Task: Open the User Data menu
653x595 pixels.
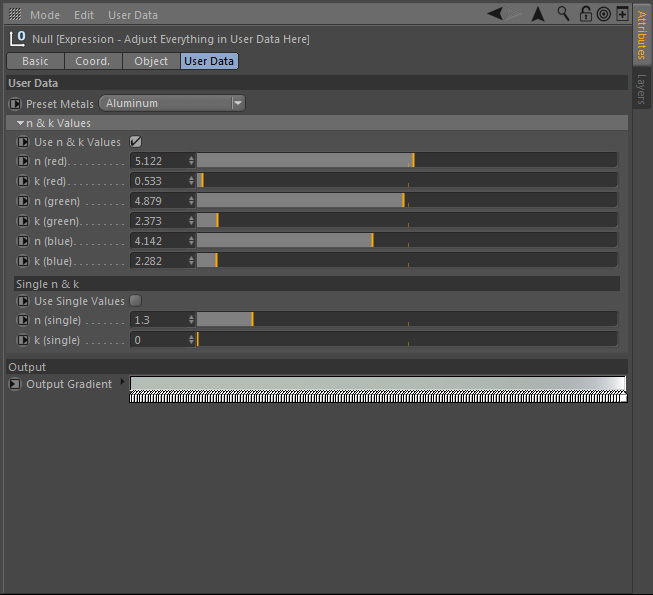Action: coord(133,15)
